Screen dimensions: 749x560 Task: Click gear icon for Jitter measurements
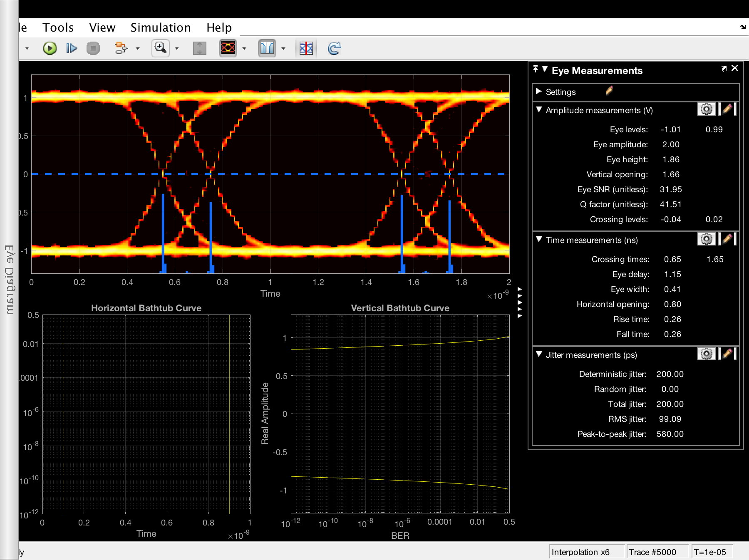tap(706, 354)
